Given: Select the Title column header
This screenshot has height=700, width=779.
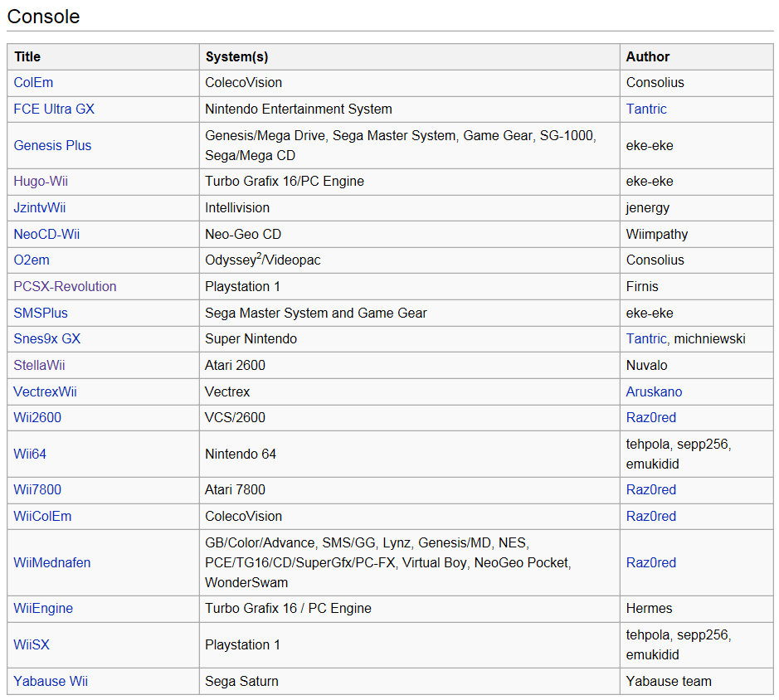Looking at the screenshot, I should click(104, 56).
